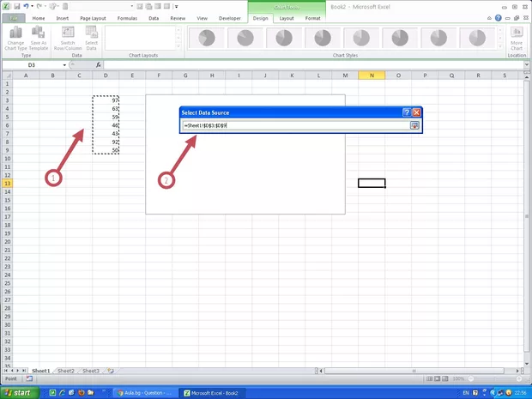Open the font combo box dropdown in the Quick Access Toolbar
532x399 pixels.
click(x=131, y=6)
